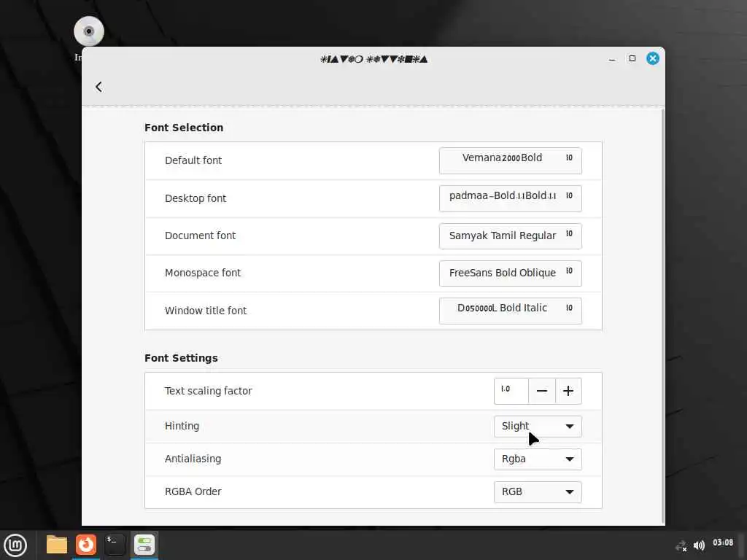Screen dimensions: 747x560
Task: Open the Default font chooser button
Action: pyautogui.click(x=510, y=160)
